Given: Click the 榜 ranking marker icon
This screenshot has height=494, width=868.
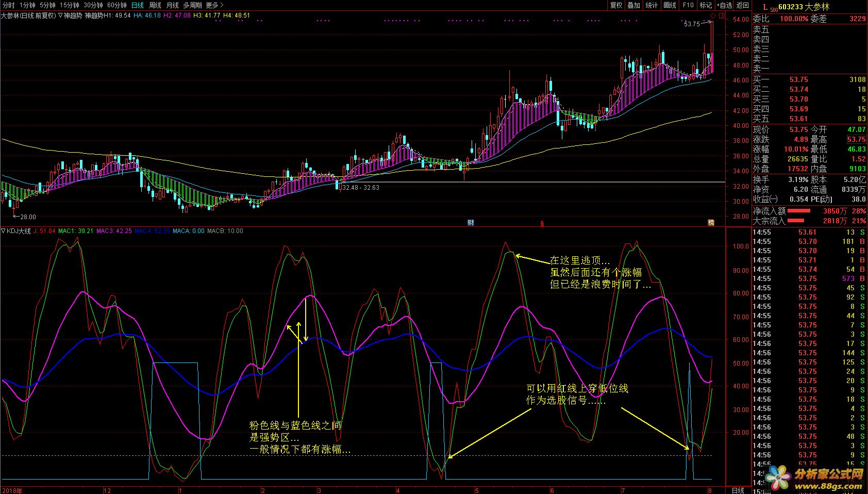Looking at the screenshot, I should click(711, 223).
